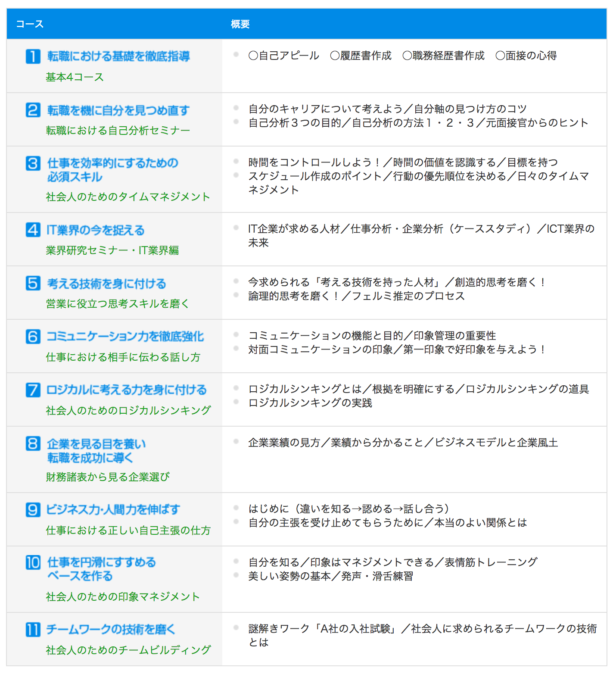Click the number 10 course icon
Screen dimensions: 616x674
33,562
